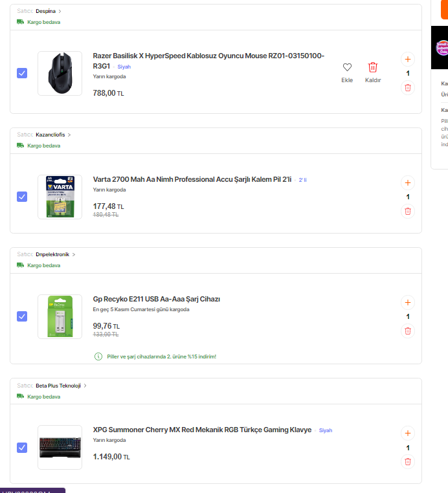Increase quantity of Gp Recyko charger
Screen dimensions: 448x493
pyautogui.click(x=408, y=303)
